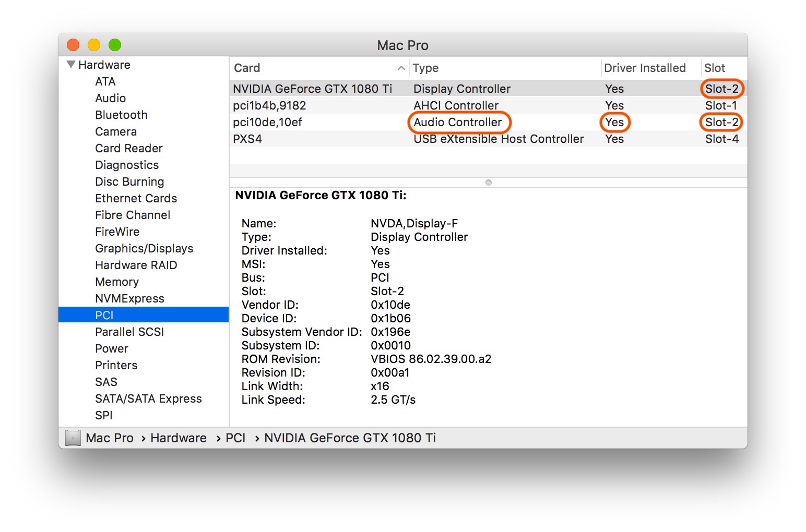Open SATA/SATA Express section
Screen dimensions: 806x532
[x=148, y=398]
